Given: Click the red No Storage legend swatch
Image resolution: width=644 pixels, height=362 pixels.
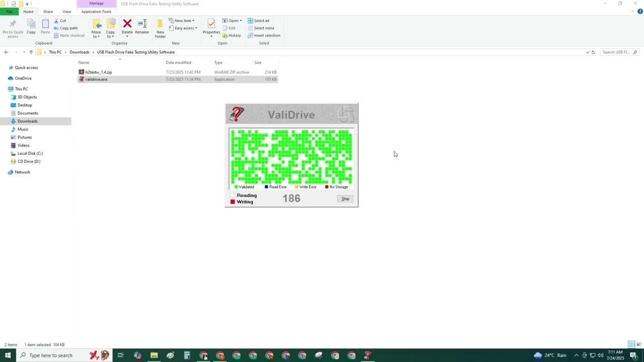Looking at the screenshot, I should [x=327, y=187].
